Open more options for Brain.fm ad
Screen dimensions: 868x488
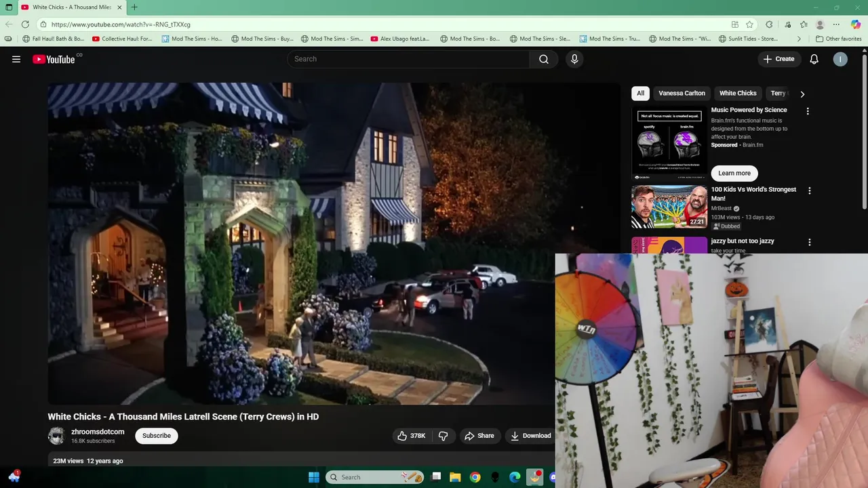pos(807,111)
